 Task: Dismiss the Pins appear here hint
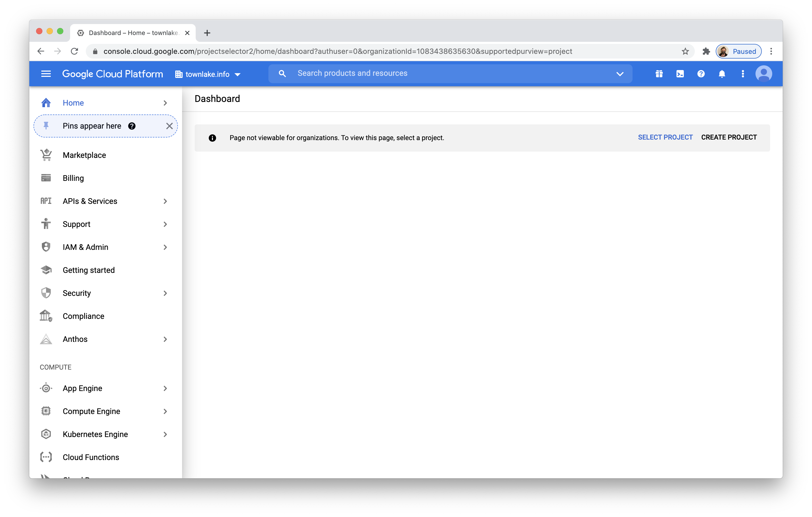(169, 126)
